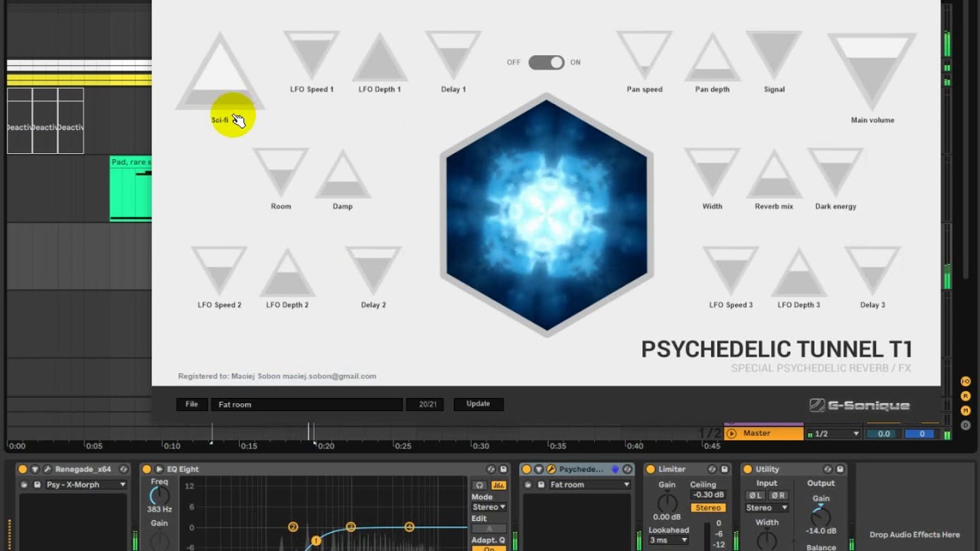980x551 pixels.
Task: Click the Limiter Gain knob
Action: point(668,501)
